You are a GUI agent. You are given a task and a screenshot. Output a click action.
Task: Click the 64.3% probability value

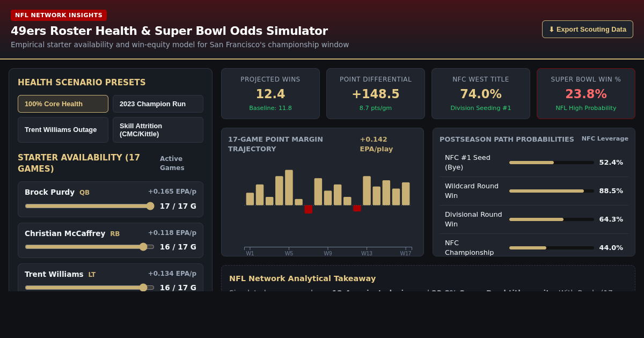click(611, 219)
